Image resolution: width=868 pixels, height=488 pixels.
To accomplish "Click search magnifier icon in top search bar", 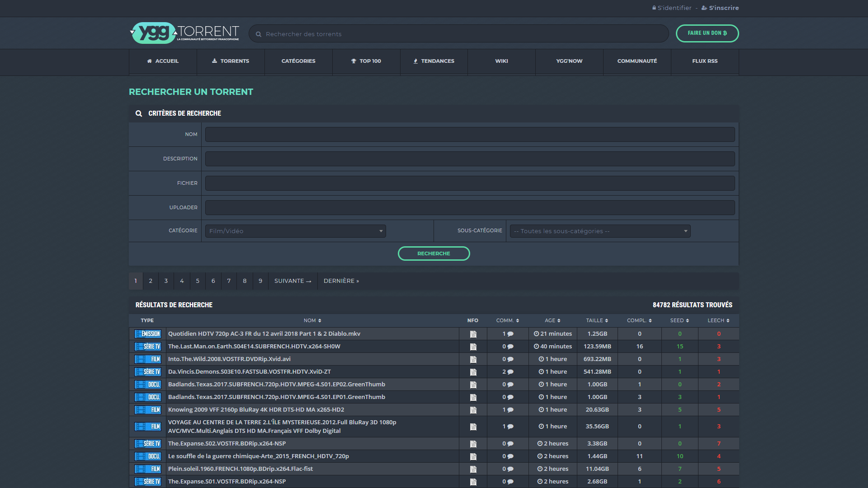I will (x=259, y=34).
